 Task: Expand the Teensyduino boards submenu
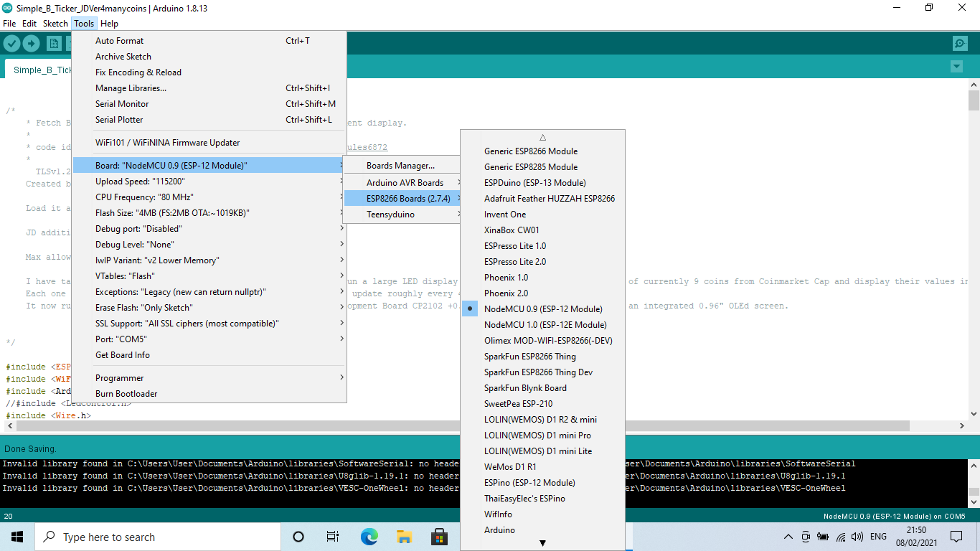pyautogui.click(x=402, y=215)
